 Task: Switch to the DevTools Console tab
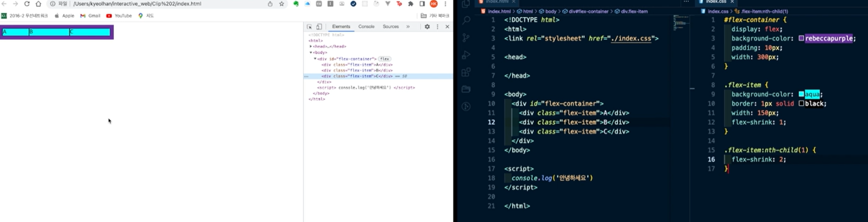pyautogui.click(x=366, y=26)
